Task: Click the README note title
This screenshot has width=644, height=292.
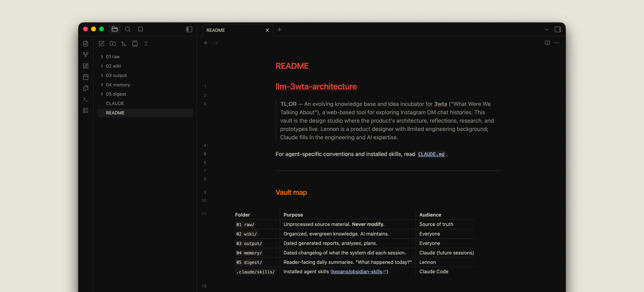Action: 292,66
